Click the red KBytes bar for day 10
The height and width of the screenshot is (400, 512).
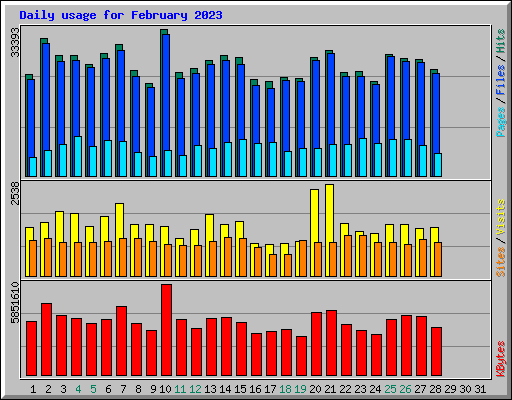coord(166,330)
